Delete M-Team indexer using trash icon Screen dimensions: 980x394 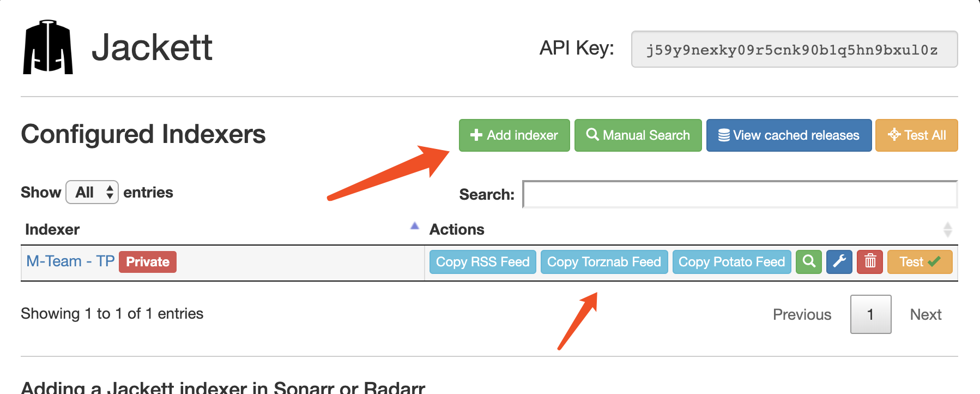870,262
